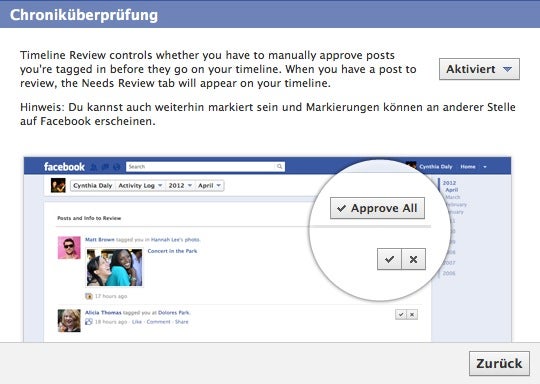Reject post with magnified X button
Viewport: 540px width, 384px height.
coord(413,259)
